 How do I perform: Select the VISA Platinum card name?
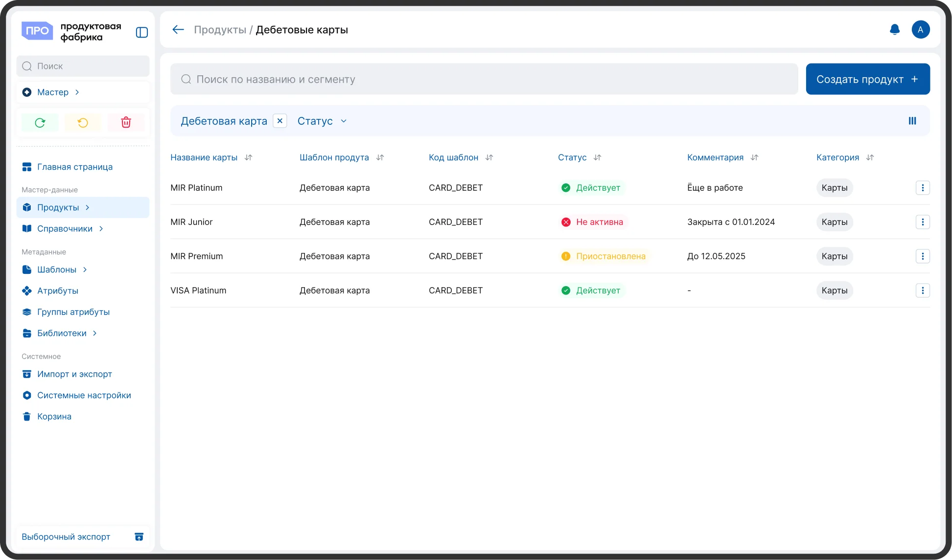click(198, 291)
